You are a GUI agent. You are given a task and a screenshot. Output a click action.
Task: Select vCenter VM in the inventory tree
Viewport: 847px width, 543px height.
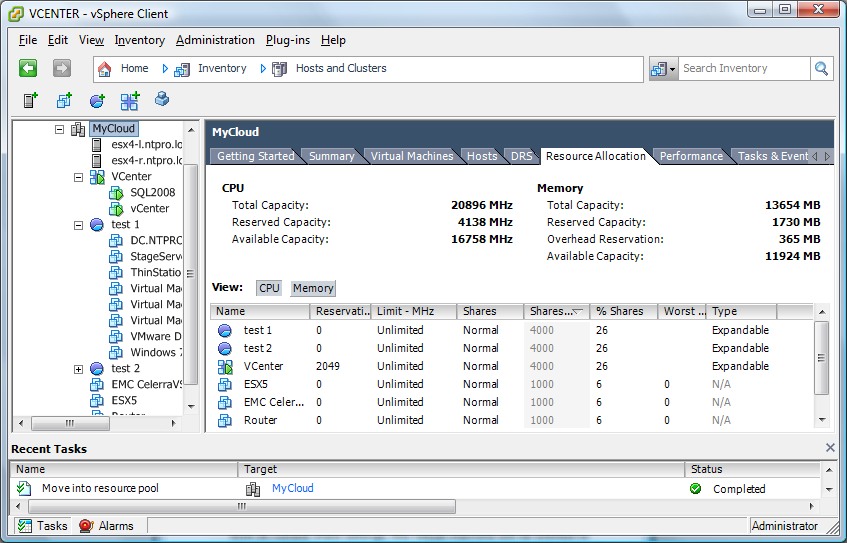(x=150, y=209)
